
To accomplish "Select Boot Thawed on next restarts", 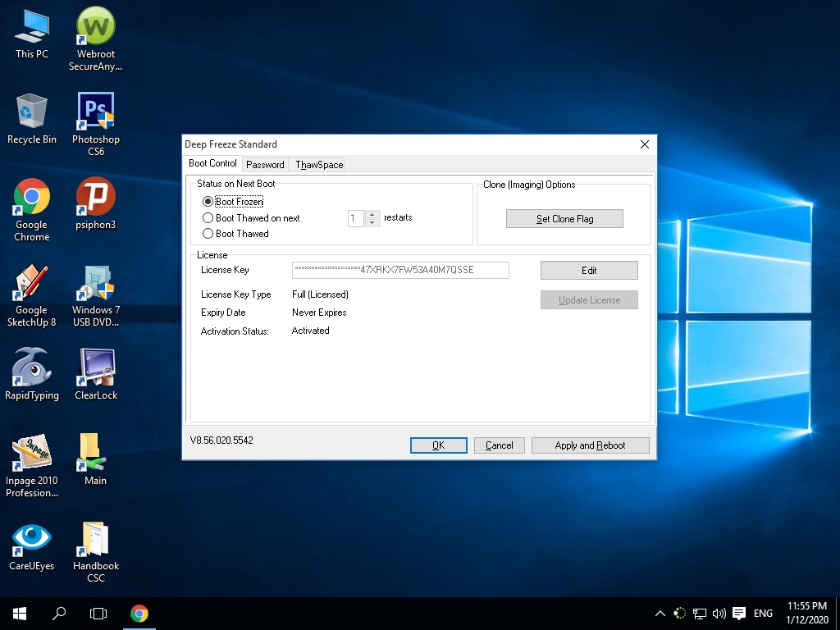I will coord(251,218).
